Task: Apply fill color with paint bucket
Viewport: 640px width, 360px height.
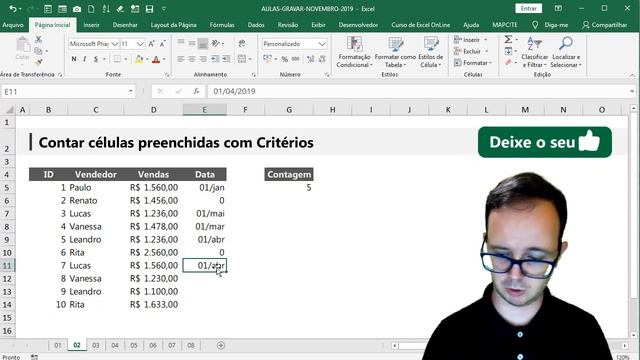Action: click(x=139, y=59)
